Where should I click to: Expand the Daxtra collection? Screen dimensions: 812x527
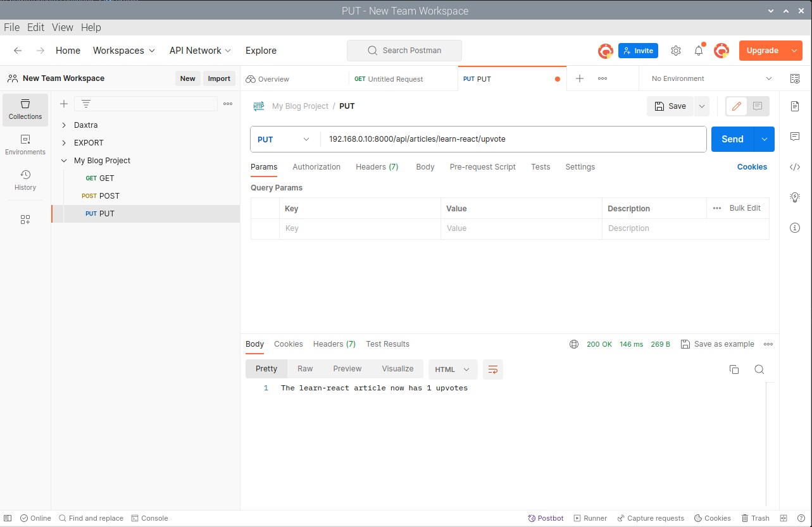pyautogui.click(x=64, y=125)
